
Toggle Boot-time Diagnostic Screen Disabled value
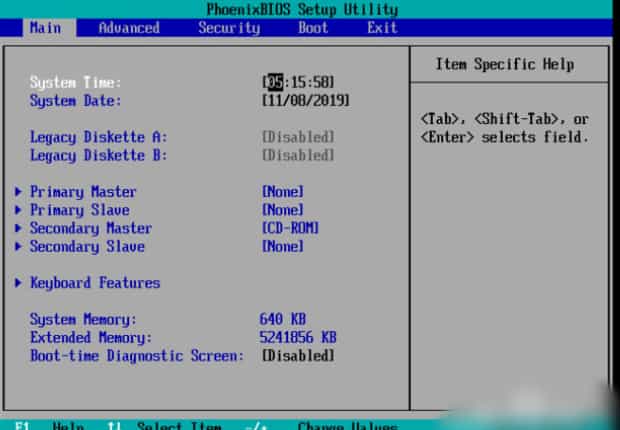[298, 356]
